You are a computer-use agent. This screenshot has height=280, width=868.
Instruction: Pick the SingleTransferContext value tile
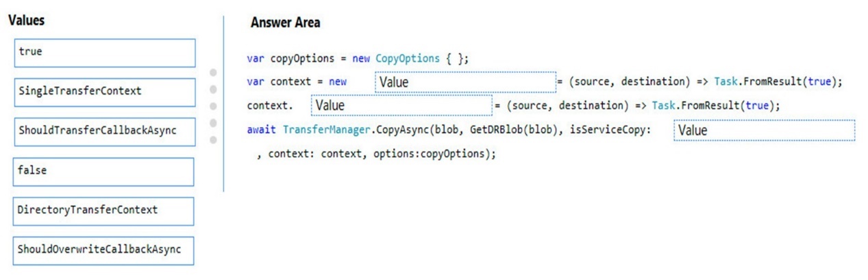click(x=104, y=92)
